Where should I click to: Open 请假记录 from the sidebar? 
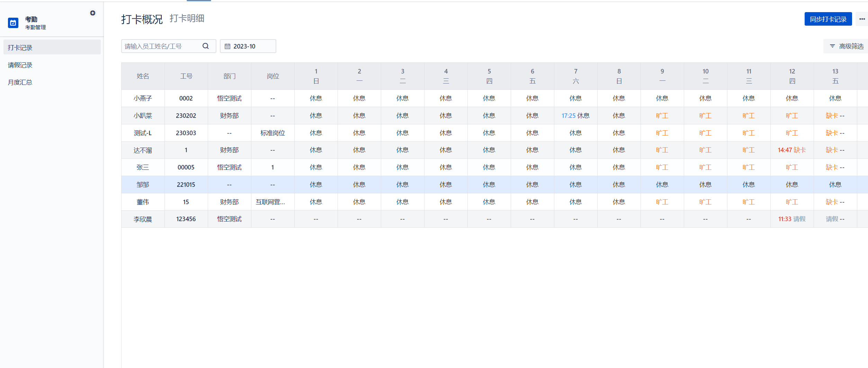[20, 64]
